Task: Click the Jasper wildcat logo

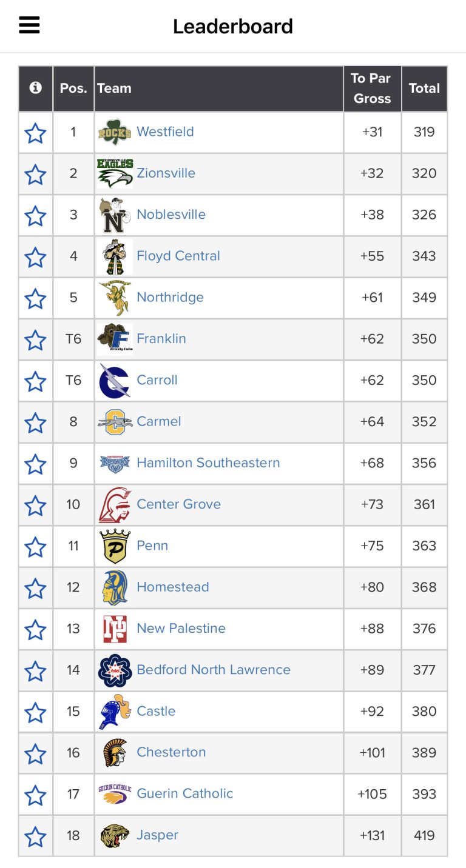Action: (115, 835)
